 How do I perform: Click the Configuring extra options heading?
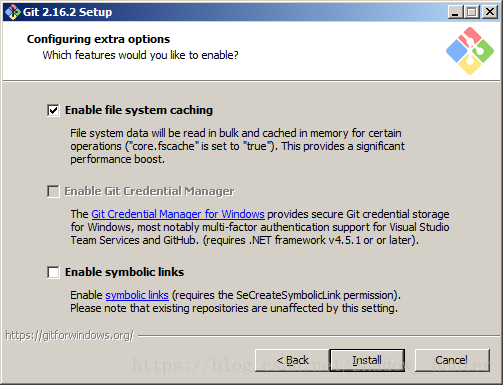[x=98, y=39]
